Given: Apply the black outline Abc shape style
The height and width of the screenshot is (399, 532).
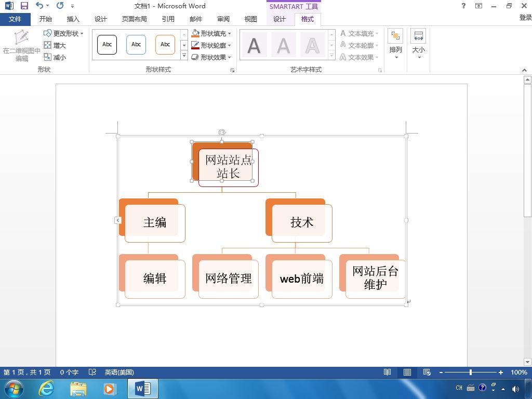Looking at the screenshot, I should [x=107, y=45].
